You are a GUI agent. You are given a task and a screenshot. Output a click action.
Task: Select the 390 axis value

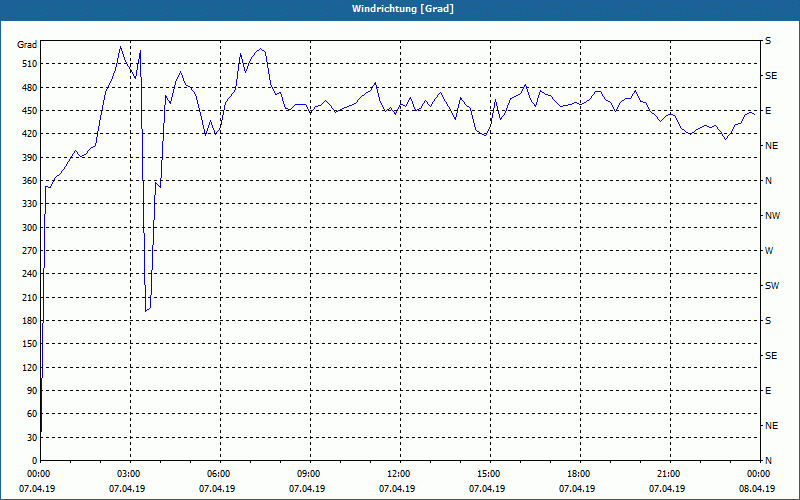tap(30, 157)
